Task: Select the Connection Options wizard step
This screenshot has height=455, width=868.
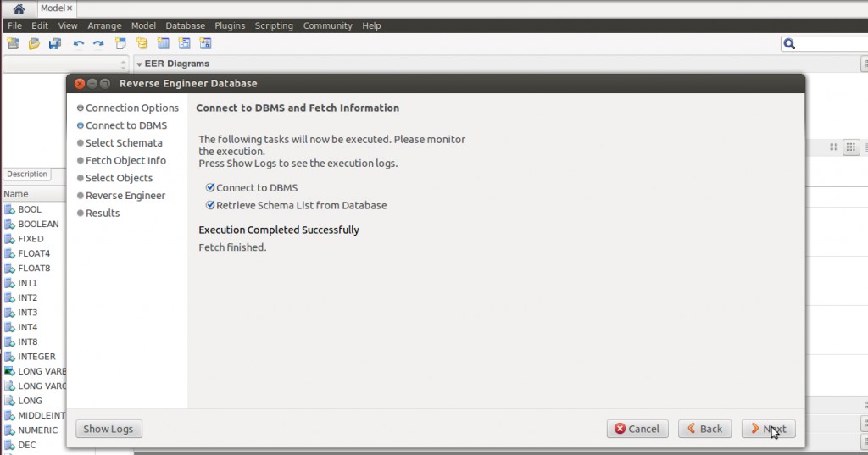Action: [128, 108]
